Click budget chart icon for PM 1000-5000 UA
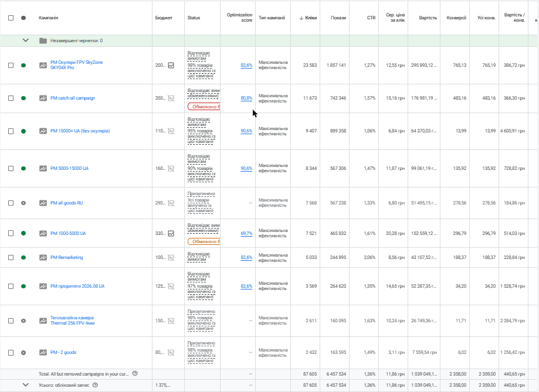 tap(171, 233)
